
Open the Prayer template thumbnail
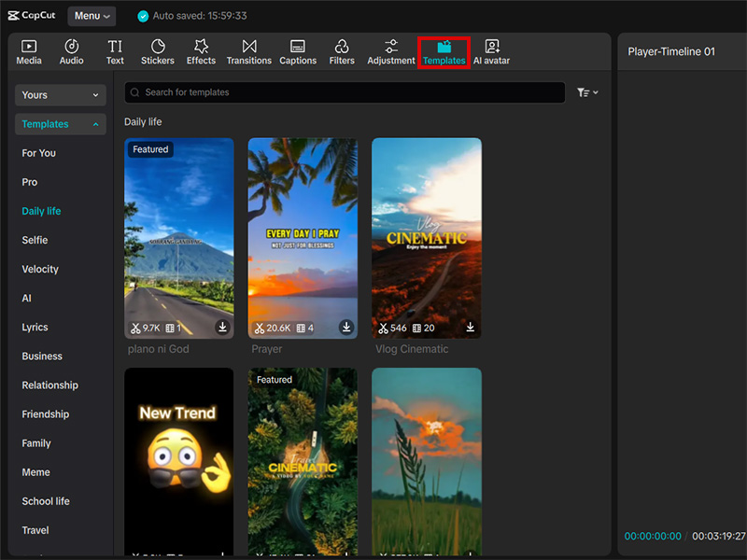tap(303, 238)
